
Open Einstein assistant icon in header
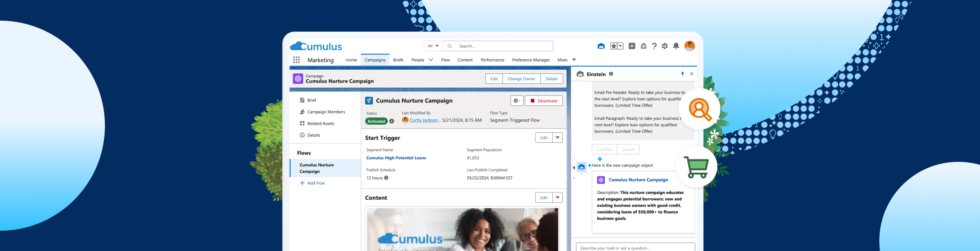601,46
